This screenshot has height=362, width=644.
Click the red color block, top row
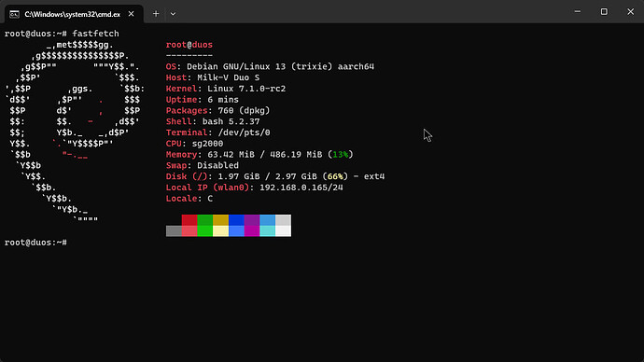(x=189, y=220)
